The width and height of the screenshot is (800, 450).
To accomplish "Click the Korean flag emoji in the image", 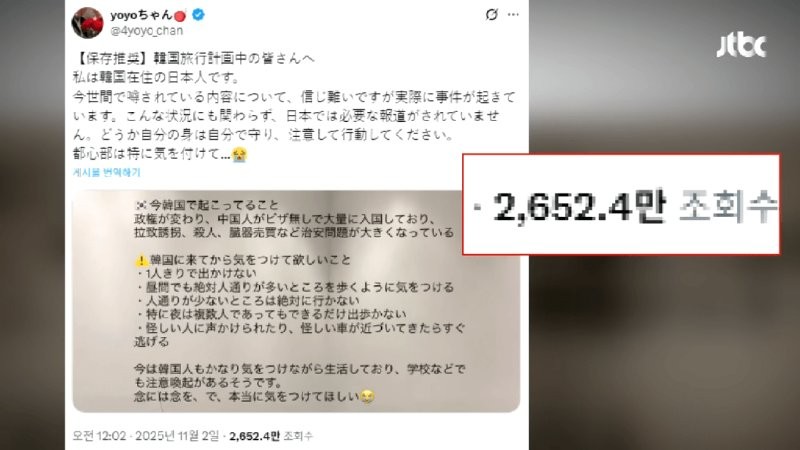I will [141, 205].
